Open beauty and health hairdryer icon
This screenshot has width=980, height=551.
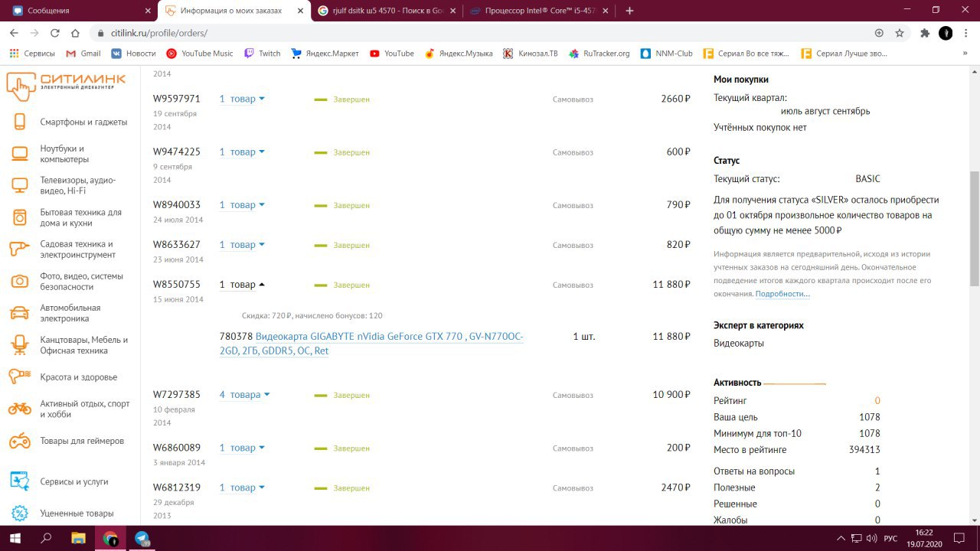[20, 377]
